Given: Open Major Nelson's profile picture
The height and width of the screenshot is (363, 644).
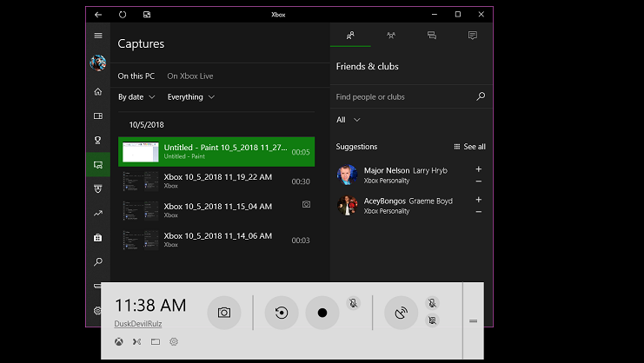Looking at the screenshot, I should pos(348,175).
